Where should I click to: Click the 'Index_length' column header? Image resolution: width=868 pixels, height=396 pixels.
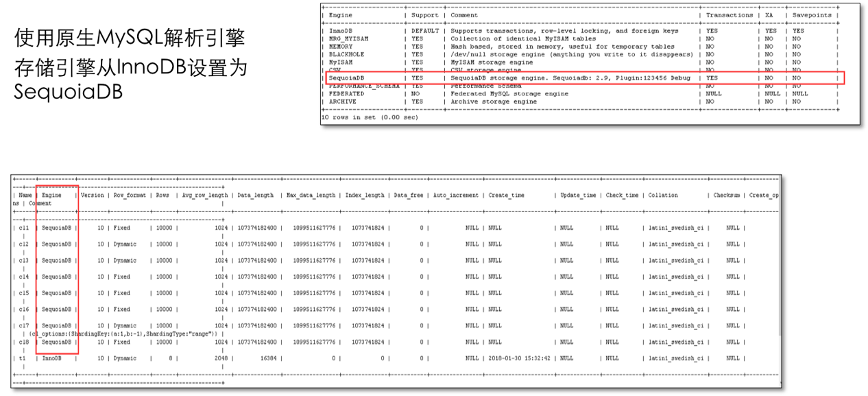365,195
